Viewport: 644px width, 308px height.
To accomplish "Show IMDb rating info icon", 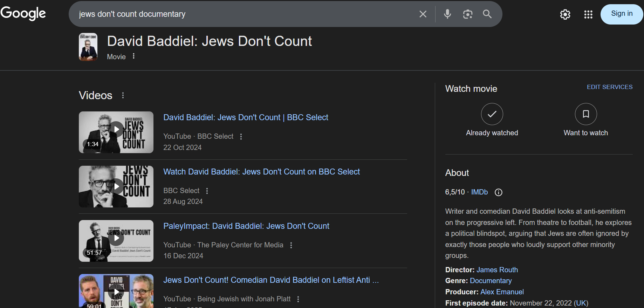I will point(499,192).
